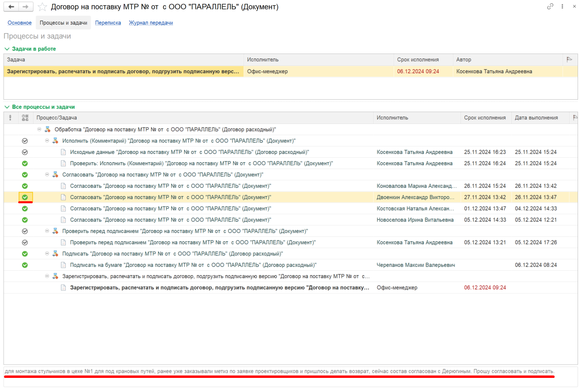Select Черепанов Максим Валерьевич executor cell
582x392 pixels.
coord(417,265)
